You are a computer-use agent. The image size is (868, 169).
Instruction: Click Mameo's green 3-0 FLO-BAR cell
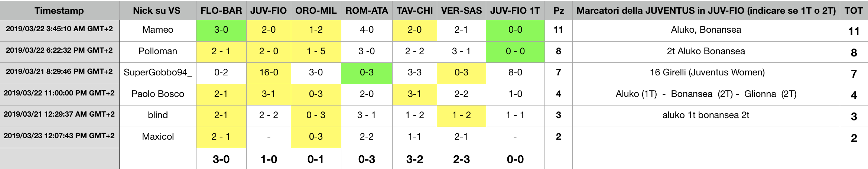pos(221,30)
